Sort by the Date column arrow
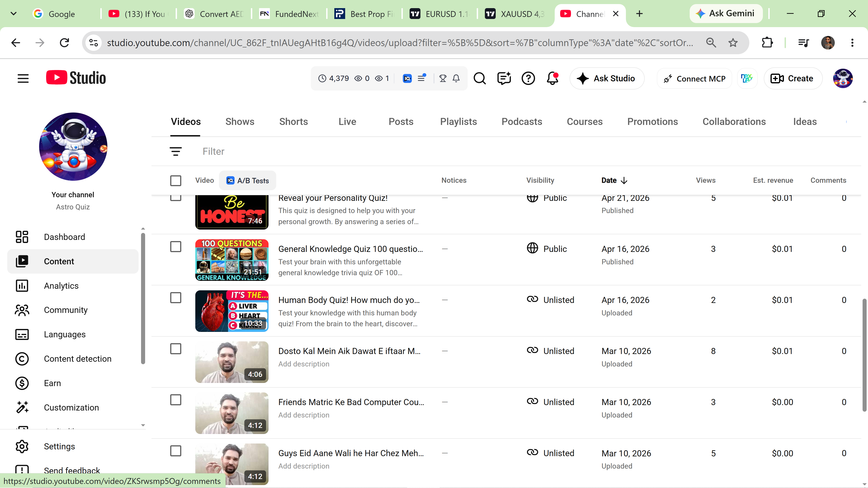This screenshot has height=488, width=868. pos(624,181)
